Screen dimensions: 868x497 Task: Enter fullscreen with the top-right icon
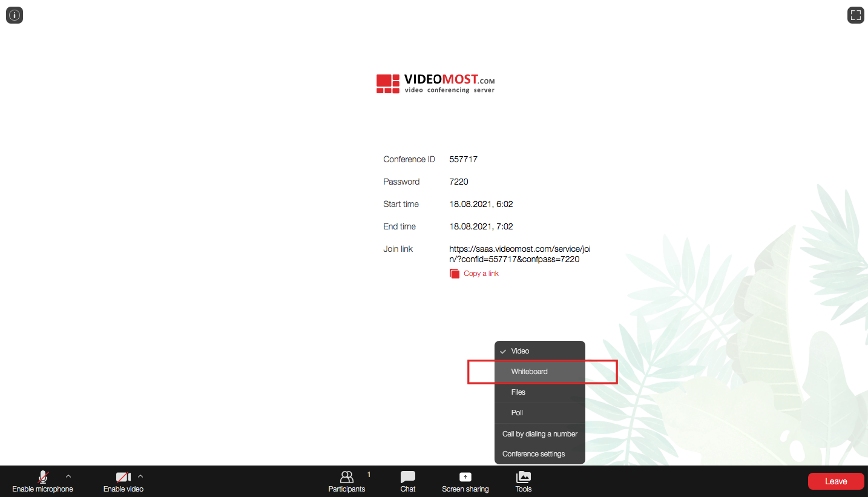(x=855, y=15)
